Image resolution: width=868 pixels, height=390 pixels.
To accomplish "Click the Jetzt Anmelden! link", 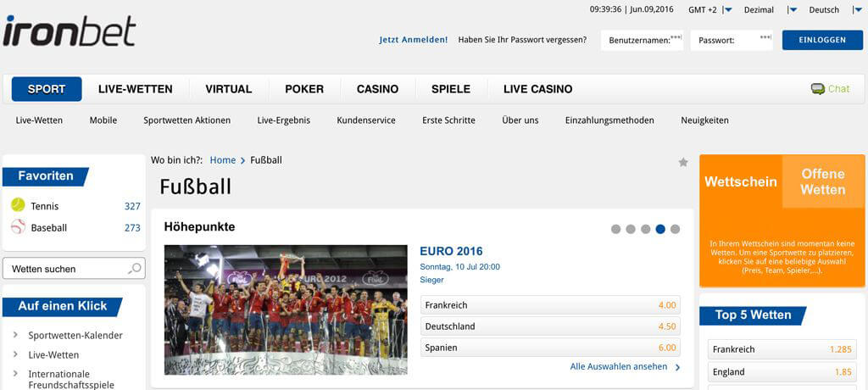I will click(x=414, y=40).
